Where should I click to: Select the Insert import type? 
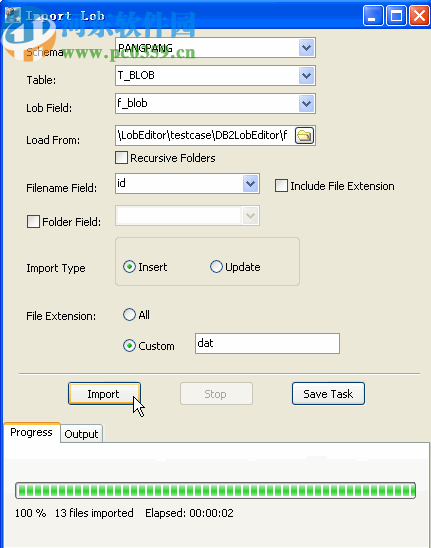(129, 267)
